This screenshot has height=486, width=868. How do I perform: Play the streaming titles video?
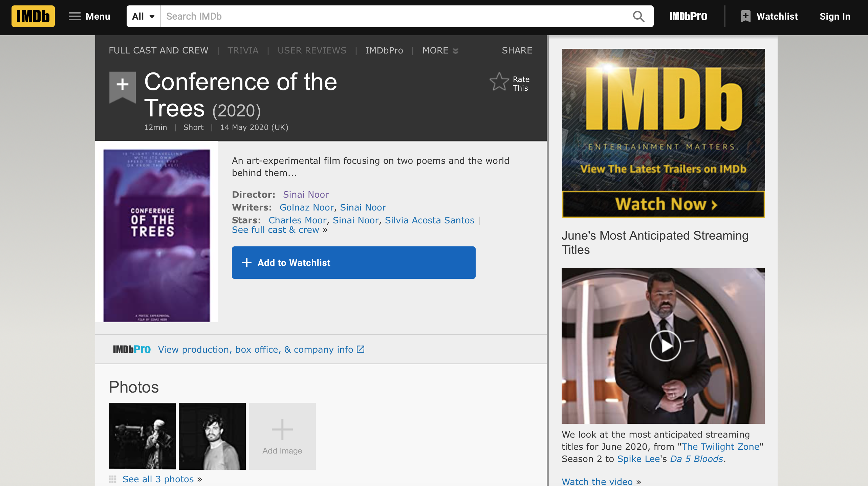point(665,346)
